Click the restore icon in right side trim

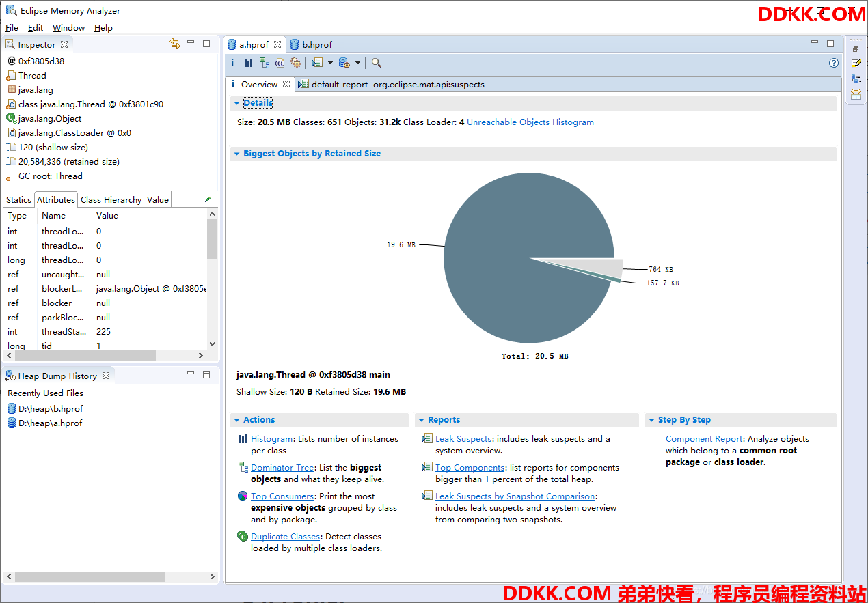click(856, 49)
